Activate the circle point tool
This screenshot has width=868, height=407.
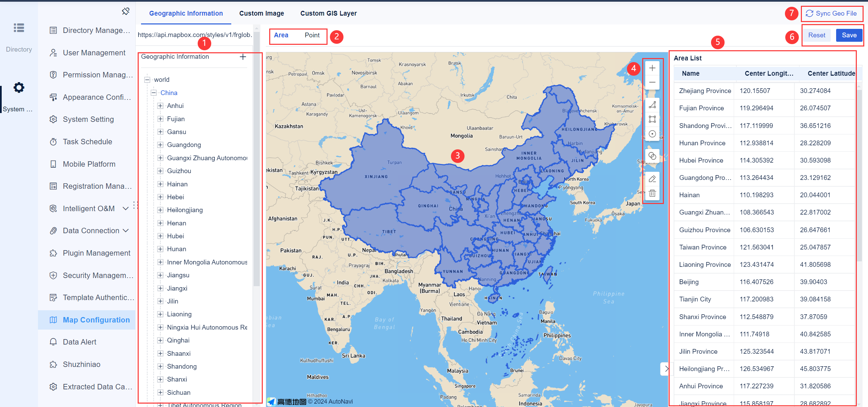click(x=652, y=134)
